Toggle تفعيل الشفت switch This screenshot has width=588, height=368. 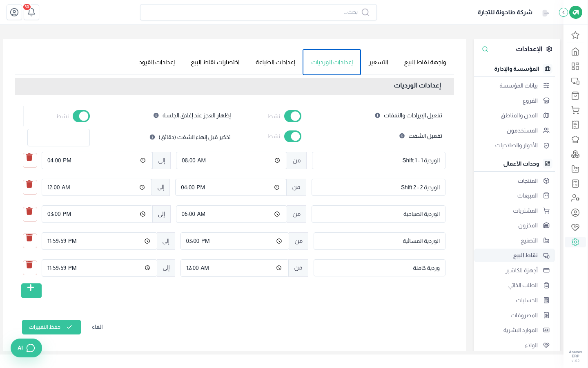pos(293,136)
